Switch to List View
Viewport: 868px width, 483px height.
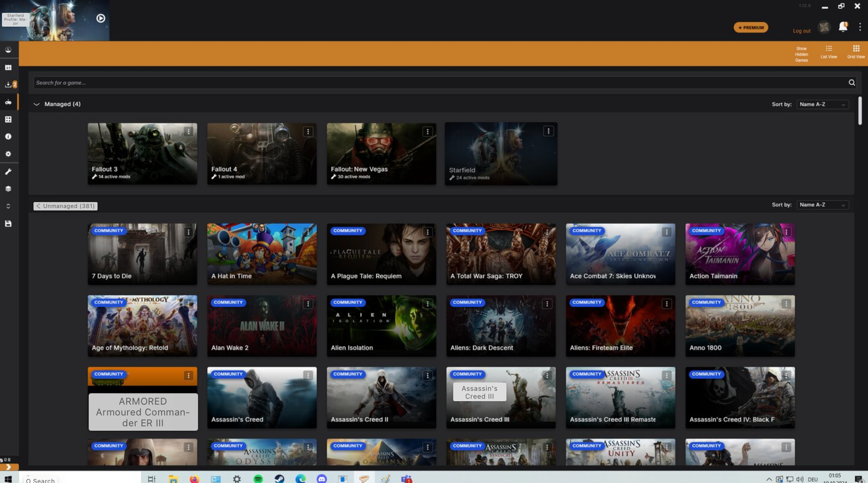point(828,52)
